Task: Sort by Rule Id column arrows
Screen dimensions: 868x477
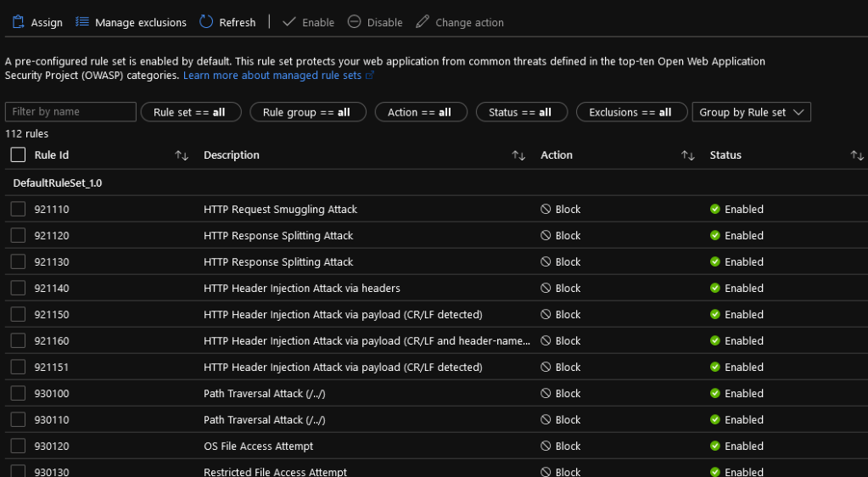Action: [x=182, y=155]
